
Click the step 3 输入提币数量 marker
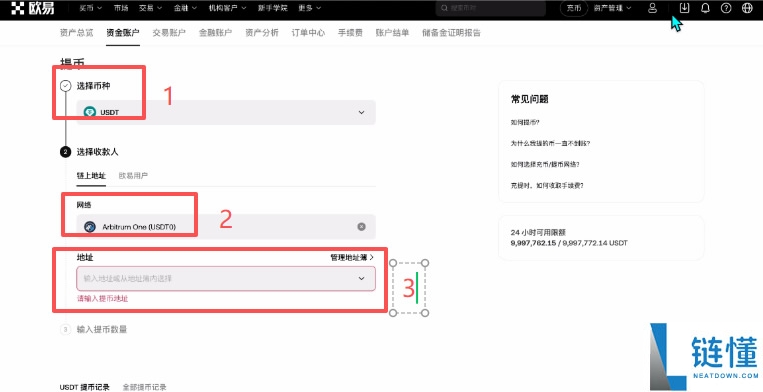point(65,330)
